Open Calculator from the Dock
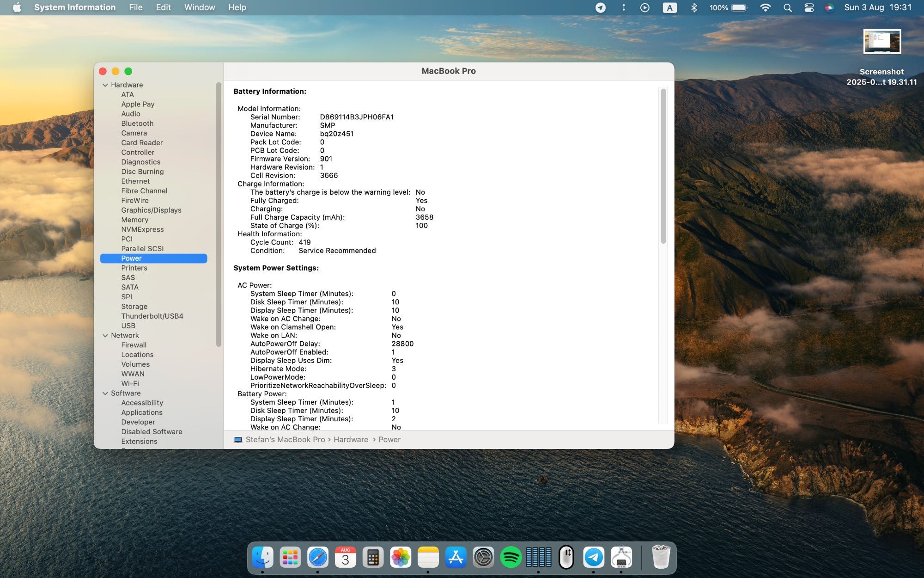Screen dimensions: 924x578 coord(373,557)
